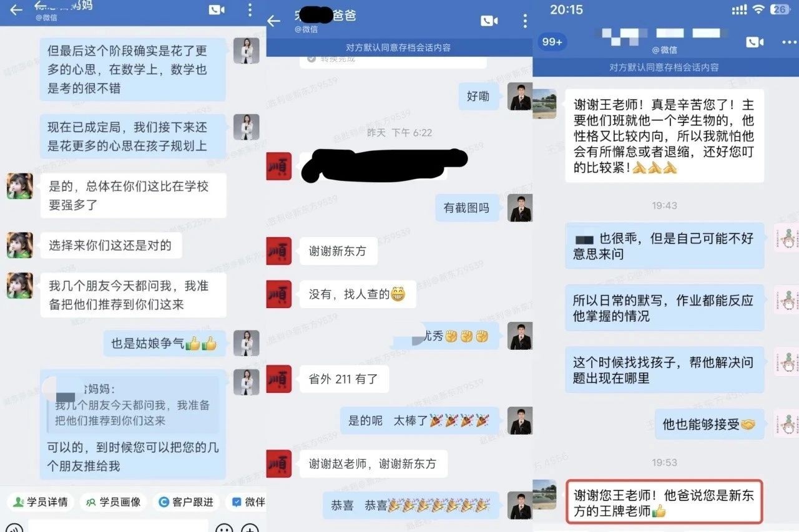Open three-dot menu in left chat header

(x=250, y=10)
